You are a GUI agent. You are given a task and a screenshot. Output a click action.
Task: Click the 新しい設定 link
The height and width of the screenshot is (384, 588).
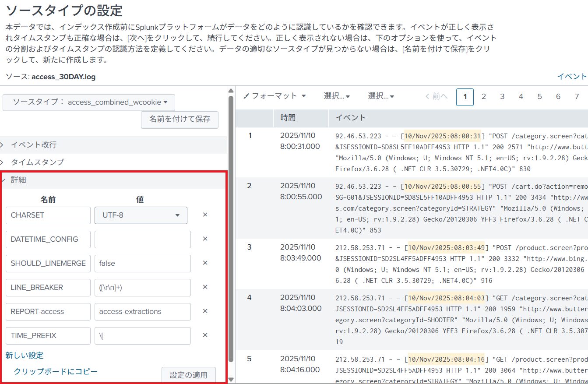pos(25,356)
